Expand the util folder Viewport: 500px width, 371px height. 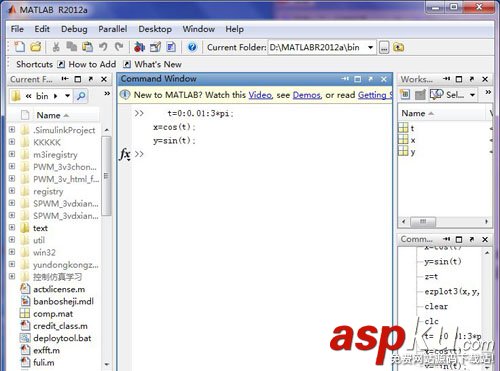click(12, 240)
